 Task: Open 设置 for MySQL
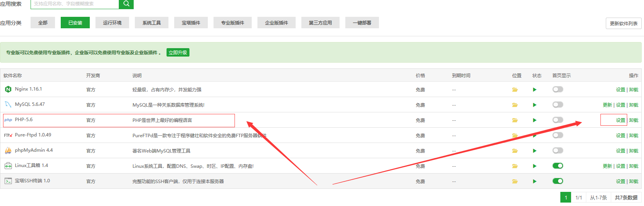point(621,105)
